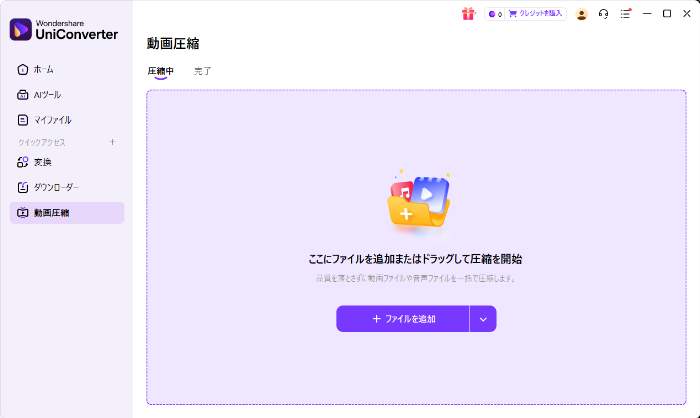This screenshot has height=418, width=700.
Task: Open the headset support icon
Action: (x=603, y=14)
